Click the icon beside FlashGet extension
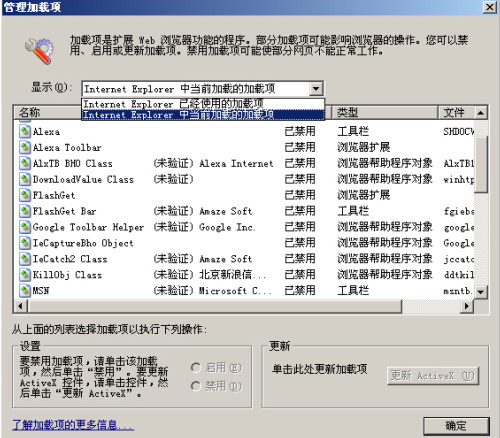The height and width of the screenshot is (438, 500). pyautogui.click(x=25, y=195)
